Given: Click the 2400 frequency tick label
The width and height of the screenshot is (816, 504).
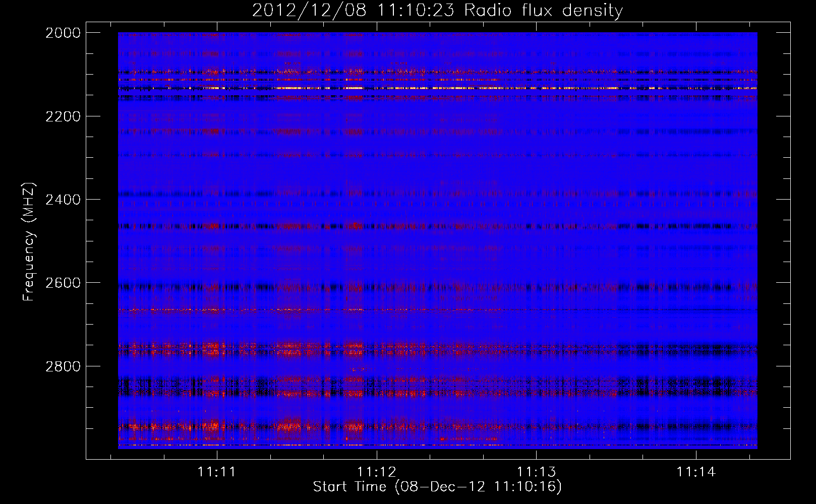Looking at the screenshot, I should 63,200.
